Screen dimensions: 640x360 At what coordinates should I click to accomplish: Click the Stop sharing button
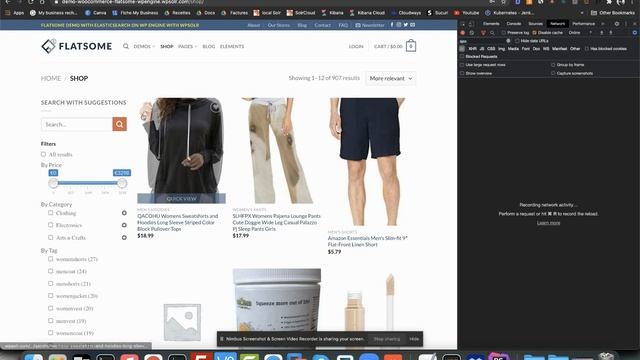[x=387, y=339]
